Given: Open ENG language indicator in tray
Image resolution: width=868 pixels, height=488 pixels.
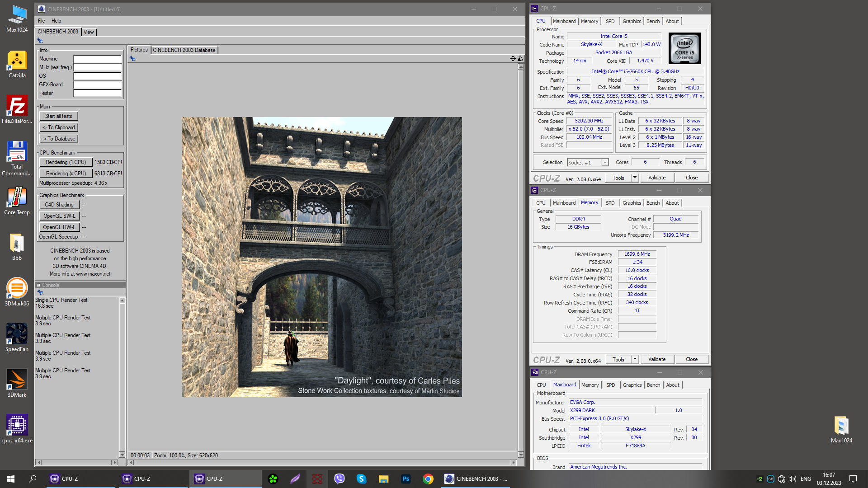Looking at the screenshot, I should pos(806,479).
